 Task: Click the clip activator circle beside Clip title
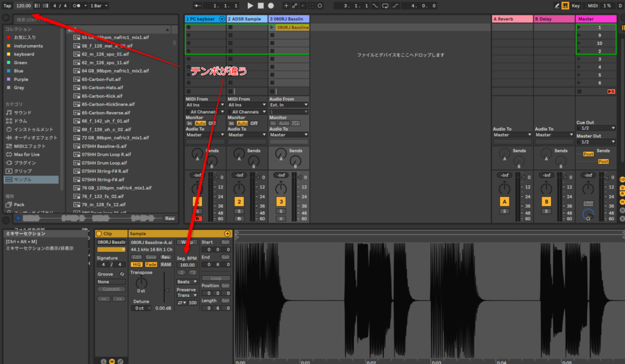(x=99, y=234)
